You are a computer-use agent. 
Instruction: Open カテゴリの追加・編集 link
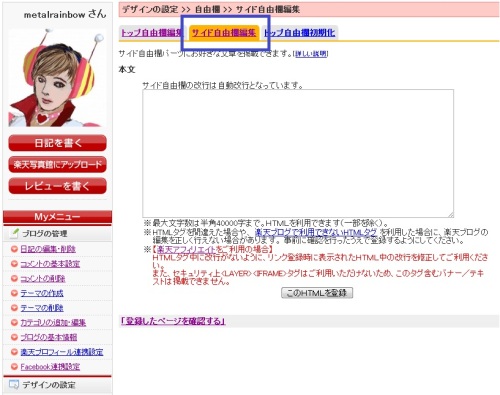pos(53,323)
